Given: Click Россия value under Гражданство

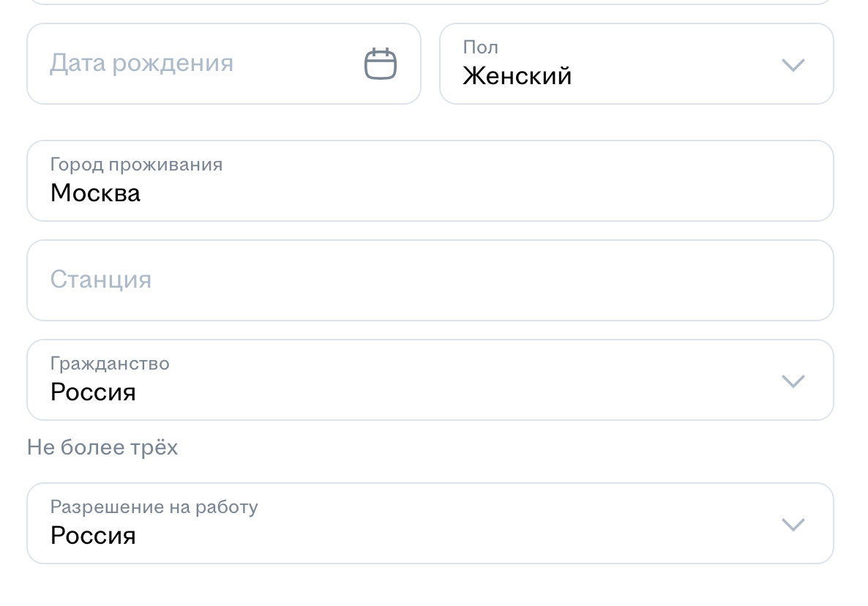Looking at the screenshot, I should (x=93, y=392).
